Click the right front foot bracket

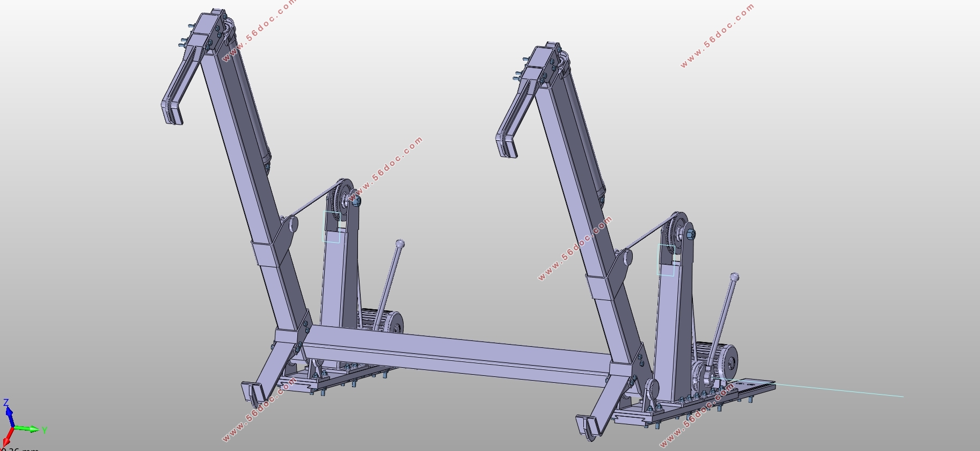point(589,427)
